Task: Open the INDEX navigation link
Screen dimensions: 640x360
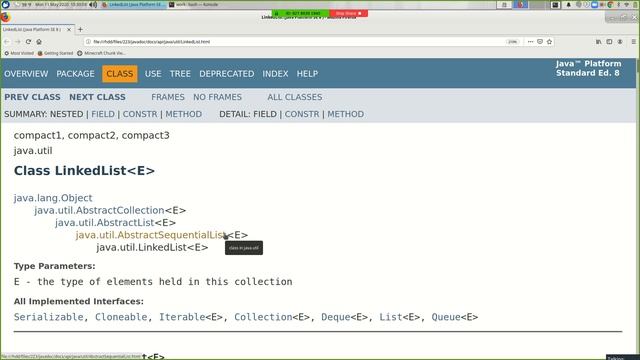Action: pyautogui.click(x=275, y=74)
